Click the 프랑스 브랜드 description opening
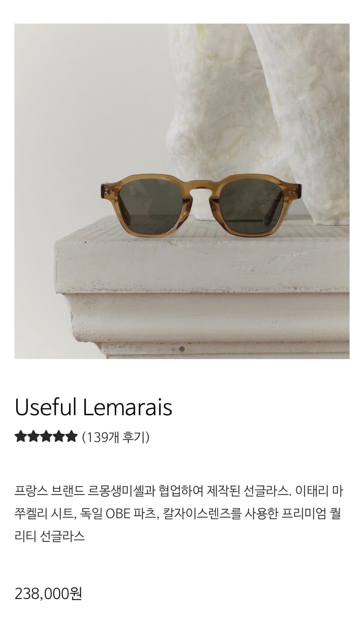Viewport: 364px width, 621px height. pyautogui.click(x=50, y=491)
